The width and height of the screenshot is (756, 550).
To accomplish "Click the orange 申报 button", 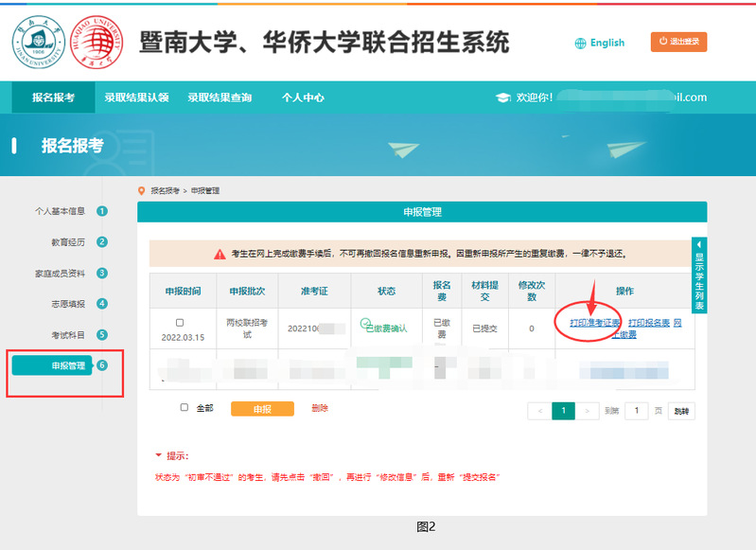I will (x=262, y=409).
